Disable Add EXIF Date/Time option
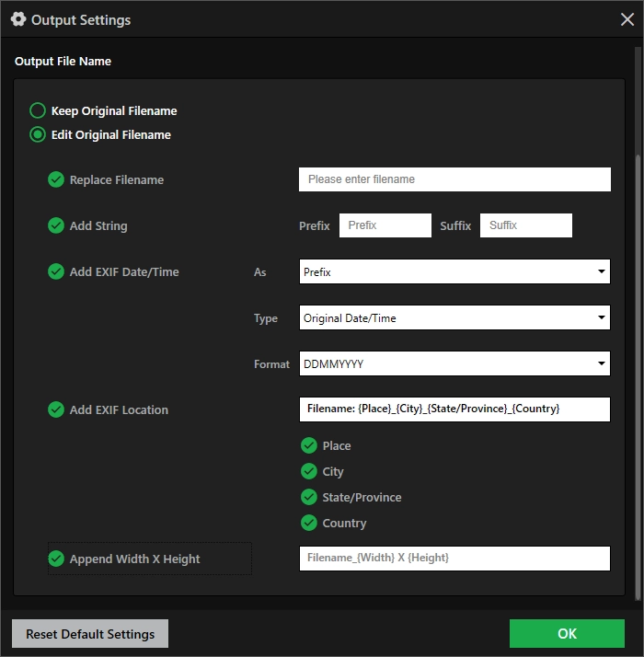 pyautogui.click(x=56, y=271)
